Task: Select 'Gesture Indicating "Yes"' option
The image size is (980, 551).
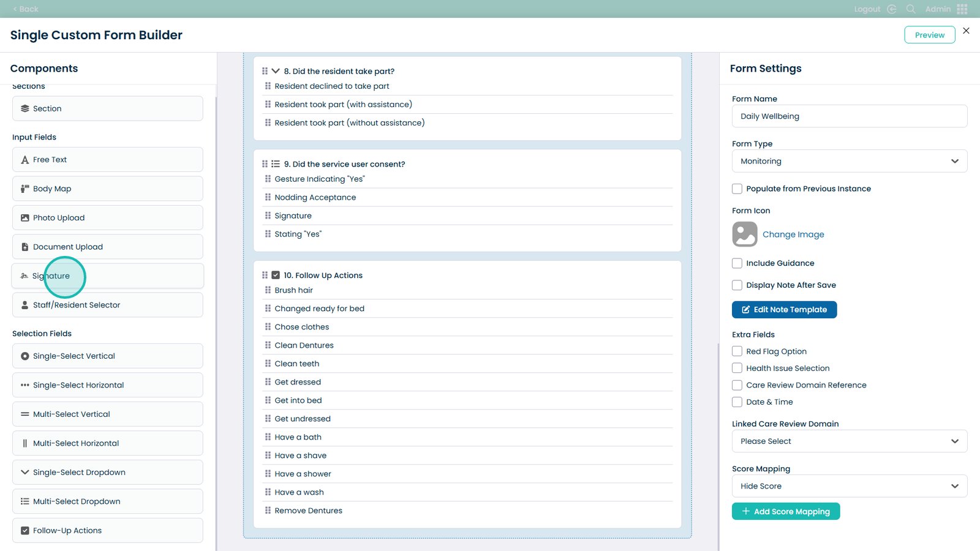Action: (469, 179)
